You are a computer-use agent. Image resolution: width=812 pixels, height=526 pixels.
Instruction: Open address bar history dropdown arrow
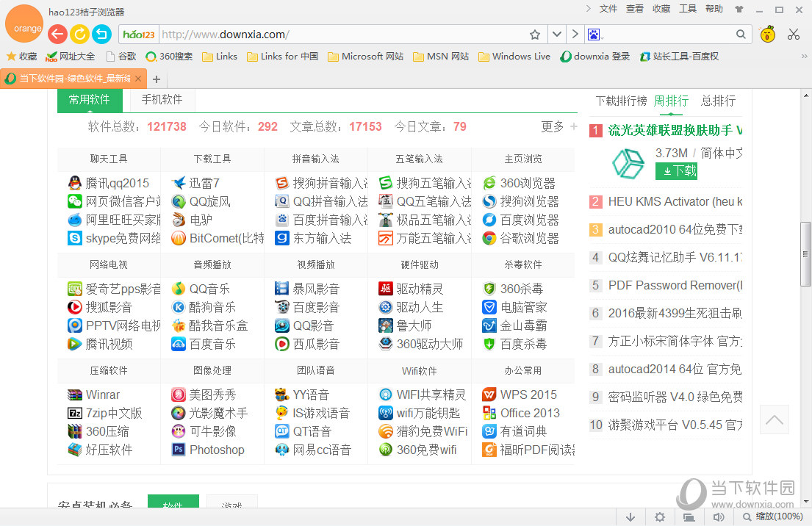557,35
